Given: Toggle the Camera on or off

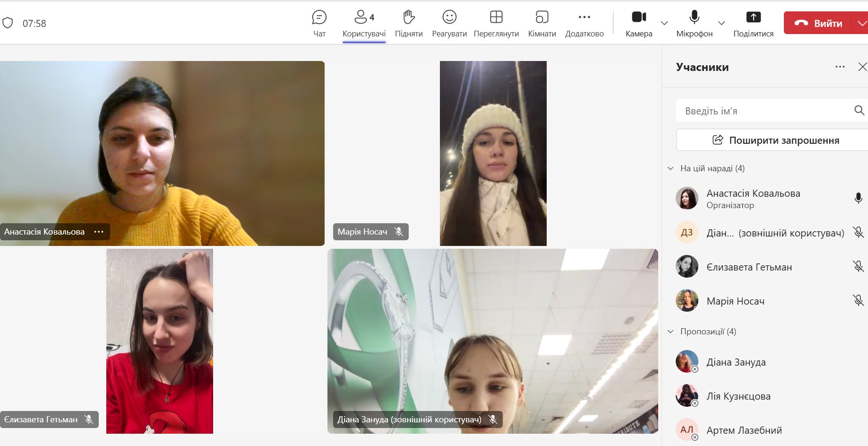Looking at the screenshot, I should coord(639,18).
